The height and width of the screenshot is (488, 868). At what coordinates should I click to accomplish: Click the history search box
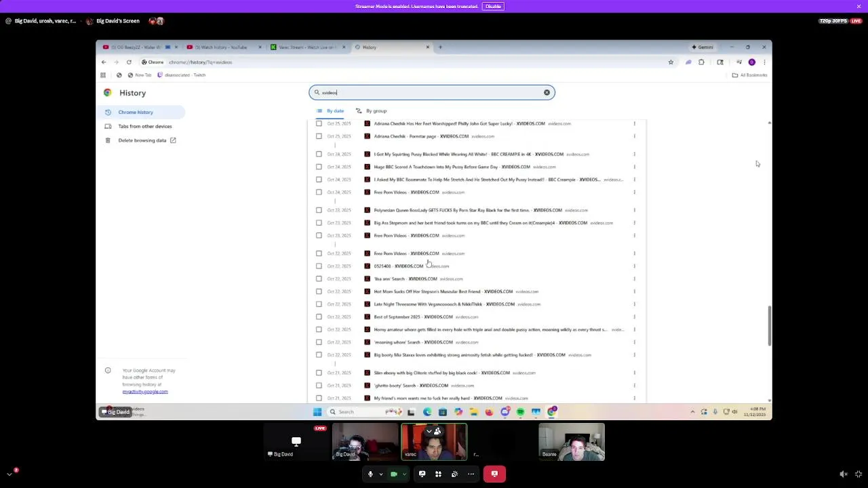tap(431, 92)
